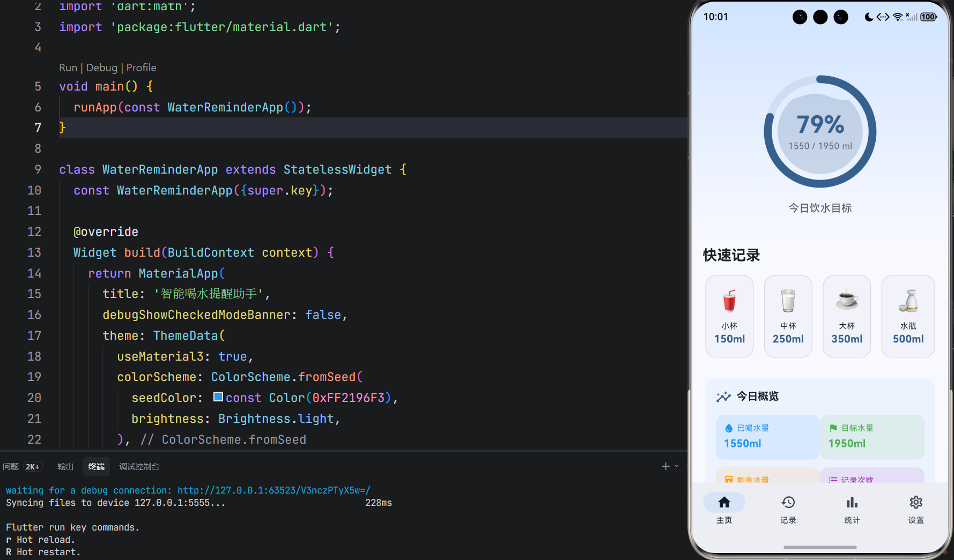This screenshot has height=560, width=954.
Task: Tap the 已喝水量 1550ml overview card
Action: [x=767, y=437]
